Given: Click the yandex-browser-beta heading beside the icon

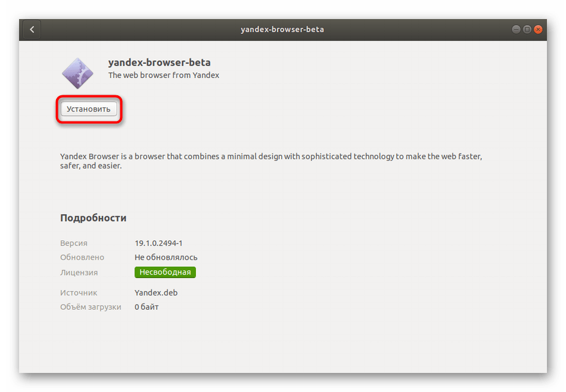Looking at the screenshot, I should (x=159, y=63).
